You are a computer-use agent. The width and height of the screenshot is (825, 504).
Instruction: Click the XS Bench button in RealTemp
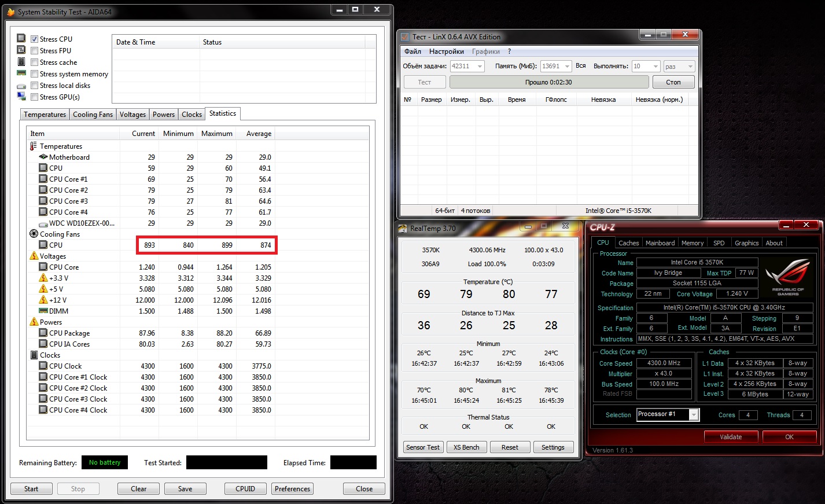[x=466, y=447]
